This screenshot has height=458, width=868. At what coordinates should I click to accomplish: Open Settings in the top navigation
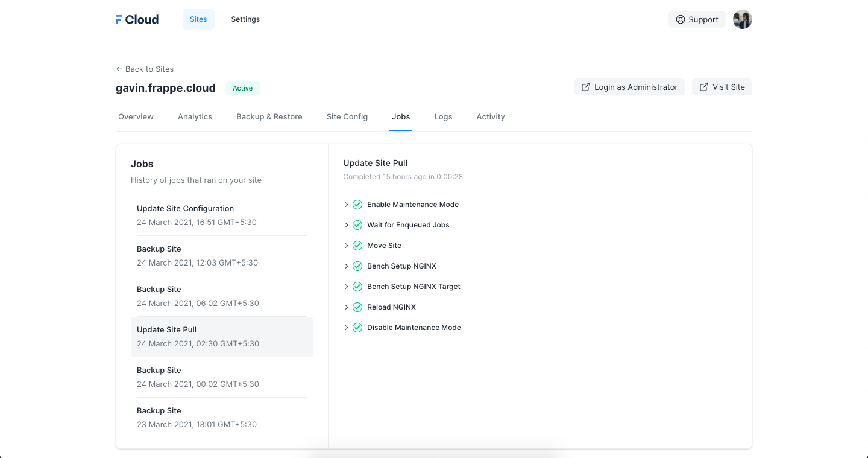tap(245, 19)
